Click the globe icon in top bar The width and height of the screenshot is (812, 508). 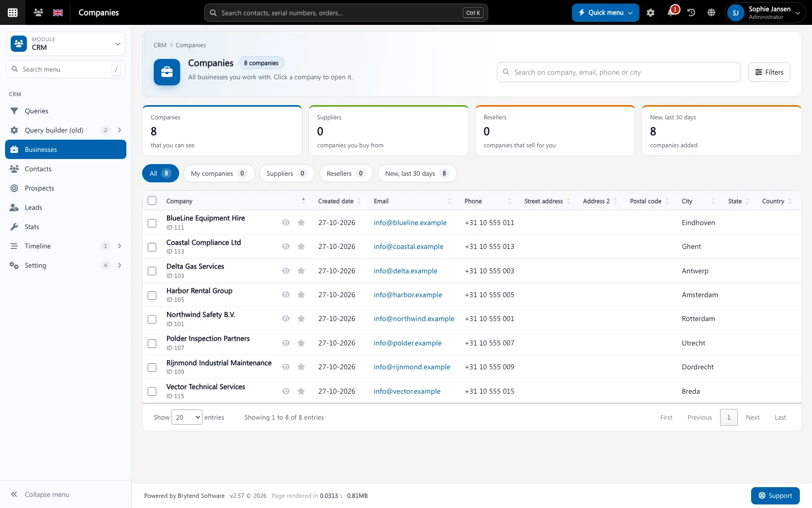(x=712, y=13)
